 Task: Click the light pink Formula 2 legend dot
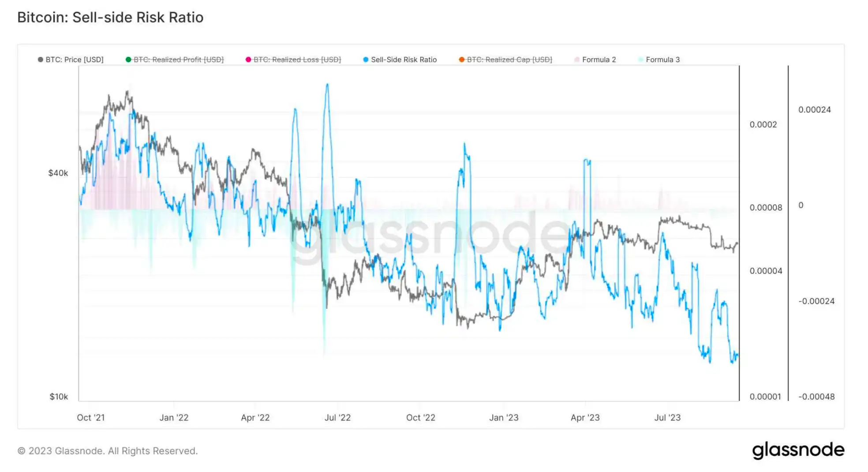pyautogui.click(x=577, y=60)
